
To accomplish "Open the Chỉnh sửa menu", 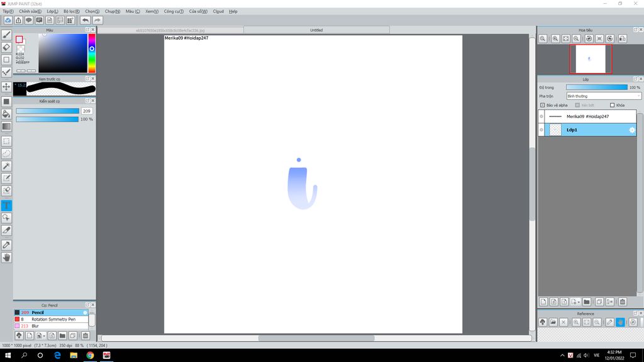I will (30, 11).
